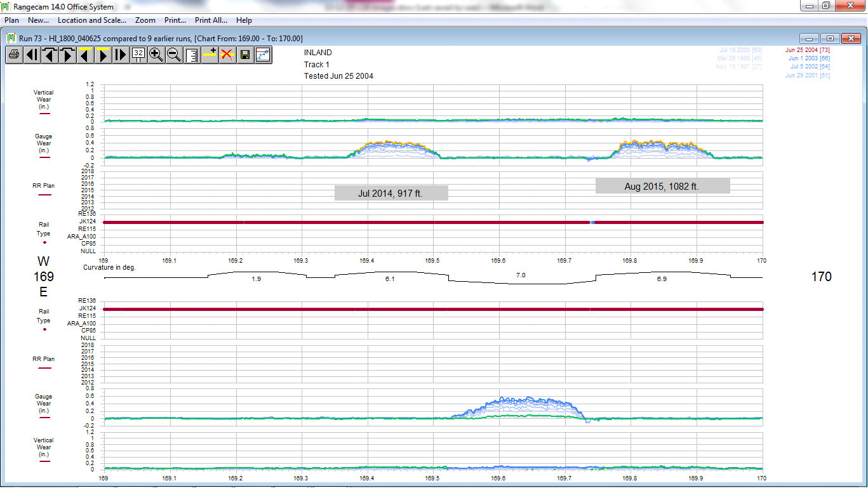Click the ruler scale icon

coord(192,55)
